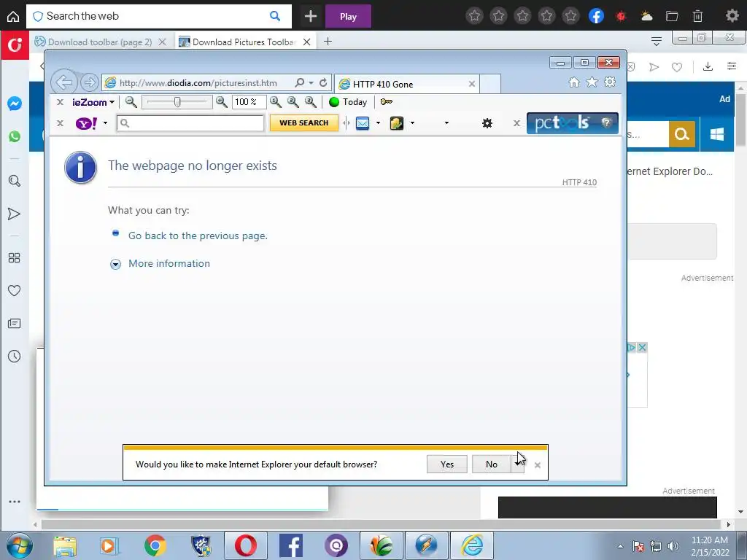This screenshot has height=560, width=747.
Task: Adjust the ieZoom zoom slider
Action: pyautogui.click(x=177, y=102)
